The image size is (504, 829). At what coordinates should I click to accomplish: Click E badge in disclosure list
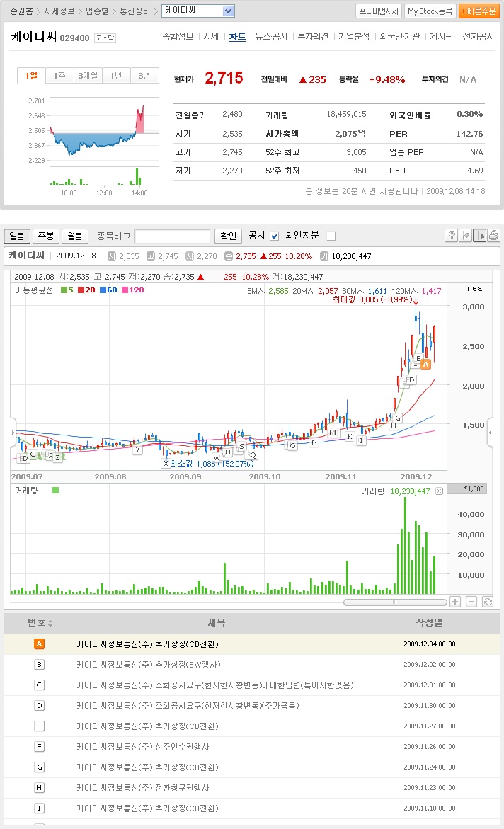point(39,726)
